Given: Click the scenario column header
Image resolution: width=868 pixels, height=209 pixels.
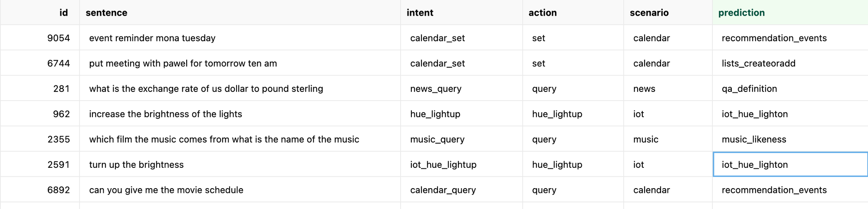Looking at the screenshot, I should click(649, 13).
